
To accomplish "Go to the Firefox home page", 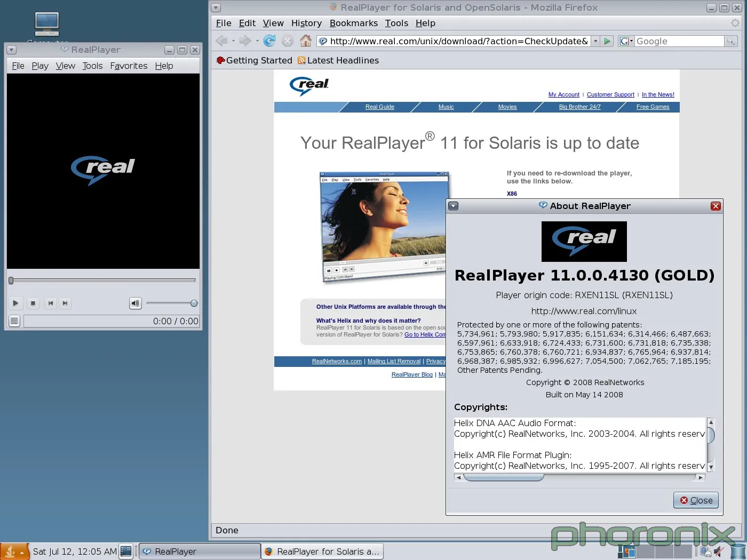I will (x=306, y=41).
